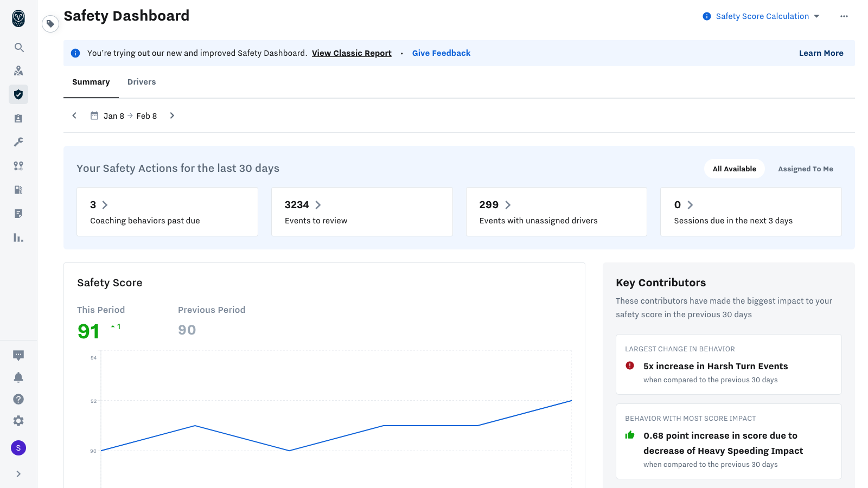Click the help question mark icon

point(18,399)
